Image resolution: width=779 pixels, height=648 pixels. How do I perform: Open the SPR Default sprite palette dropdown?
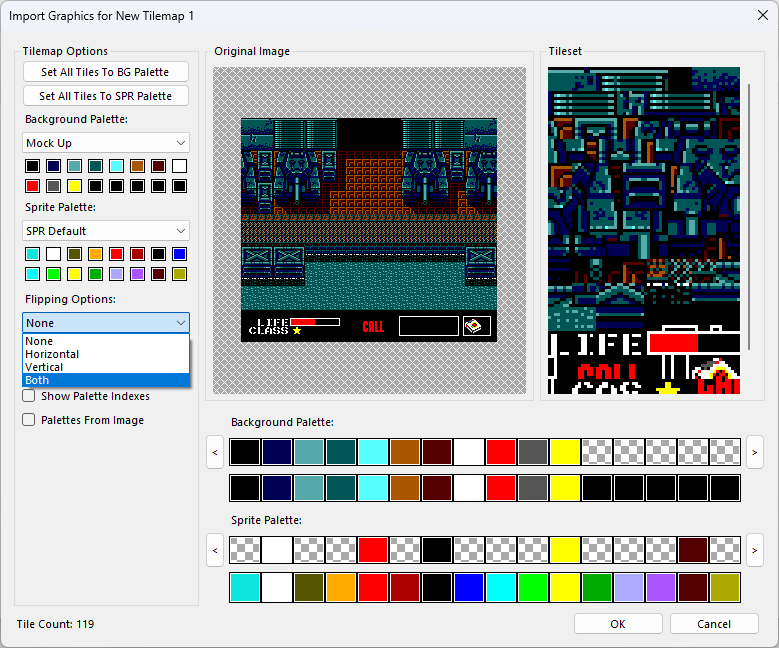pyautogui.click(x=106, y=231)
